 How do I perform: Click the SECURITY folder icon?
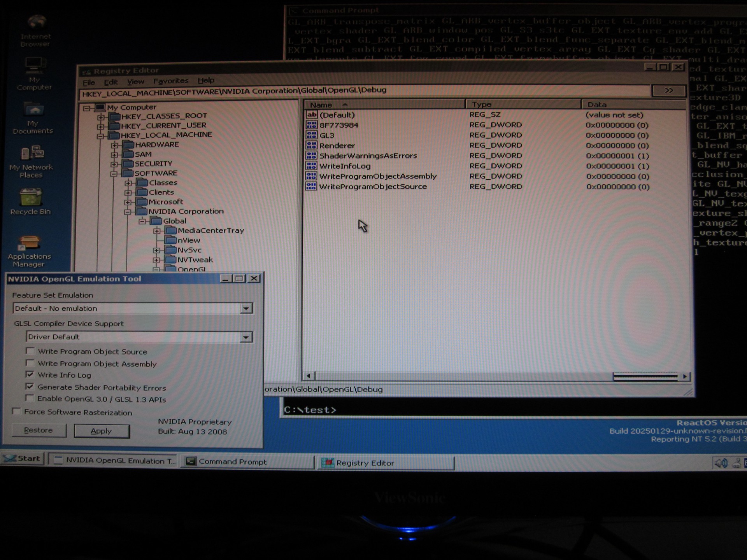pyautogui.click(x=128, y=164)
